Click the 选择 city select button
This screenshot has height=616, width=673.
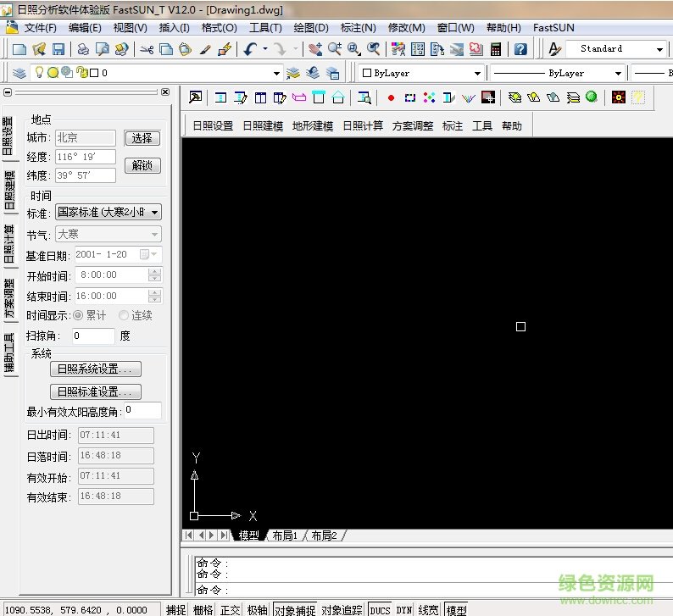tap(142, 138)
